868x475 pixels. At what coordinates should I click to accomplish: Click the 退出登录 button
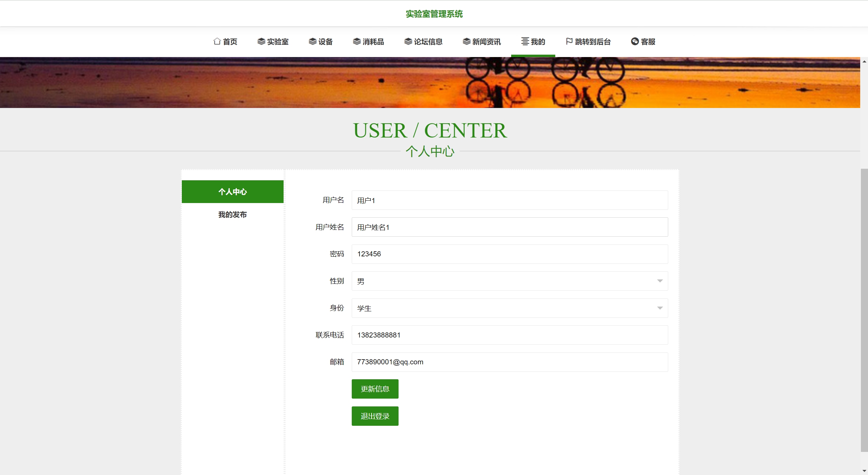tap(375, 416)
